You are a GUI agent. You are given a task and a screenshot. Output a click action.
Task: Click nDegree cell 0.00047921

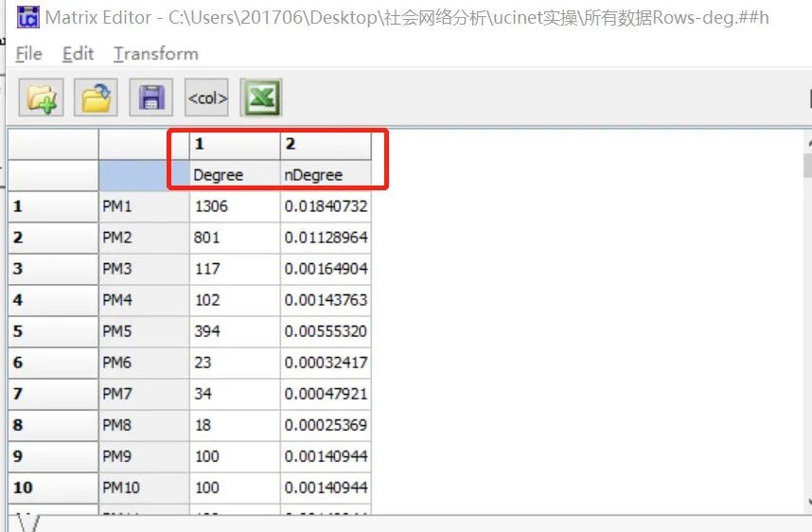point(326,394)
